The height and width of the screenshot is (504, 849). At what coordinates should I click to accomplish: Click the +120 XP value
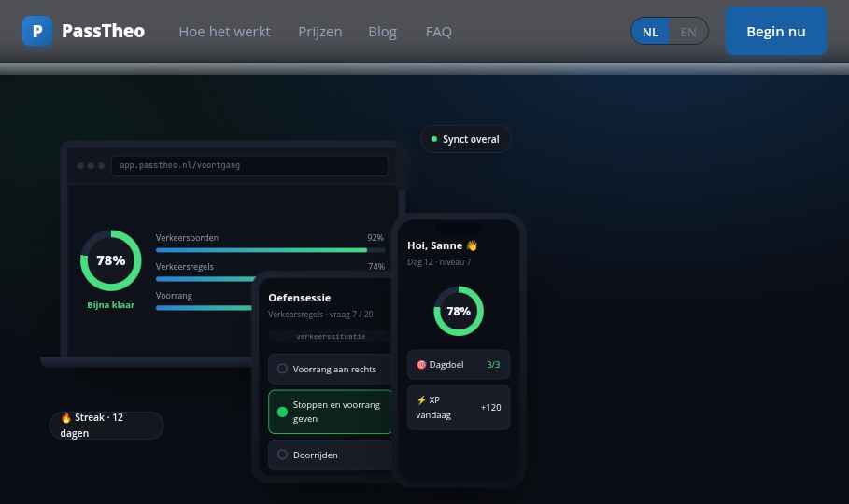[490, 408]
